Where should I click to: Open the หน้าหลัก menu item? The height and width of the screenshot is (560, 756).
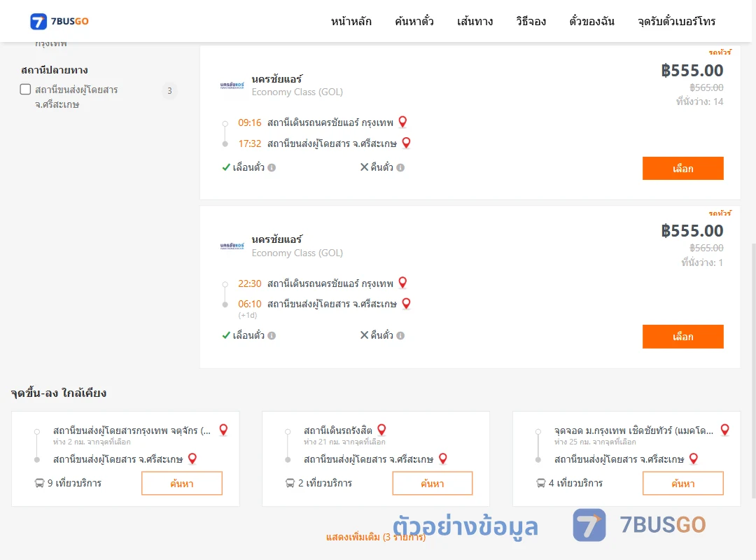point(351,21)
